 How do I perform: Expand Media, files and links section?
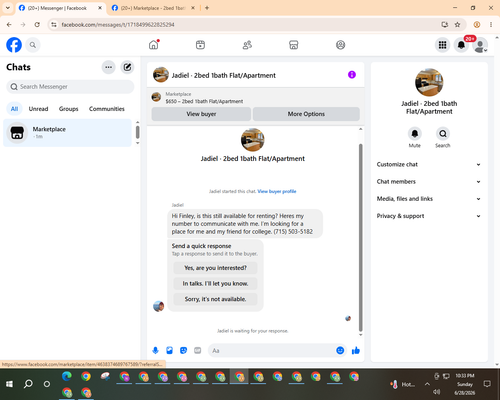click(x=429, y=199)
